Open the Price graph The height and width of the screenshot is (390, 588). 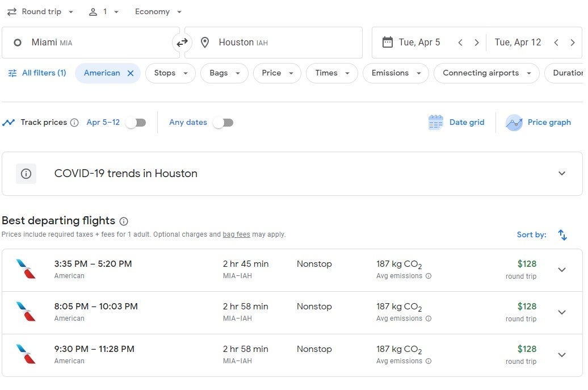pos(539,123)
